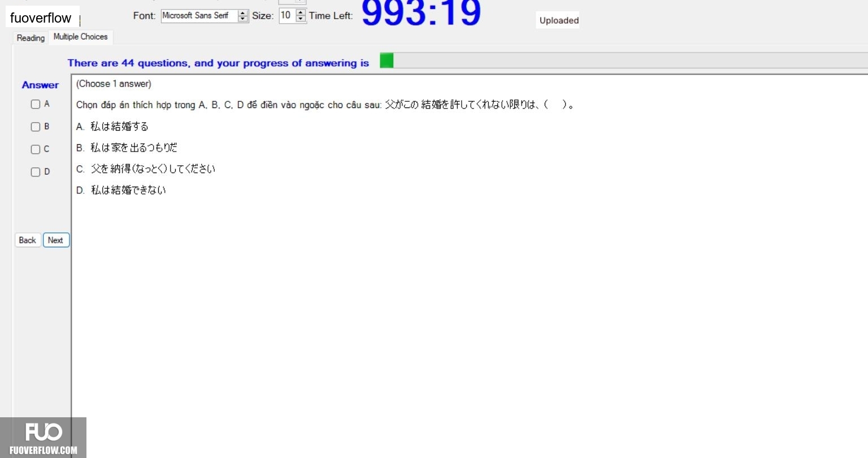Check answer box B
868x458 pixels.
pyautogui.click(x=36, y=127)
